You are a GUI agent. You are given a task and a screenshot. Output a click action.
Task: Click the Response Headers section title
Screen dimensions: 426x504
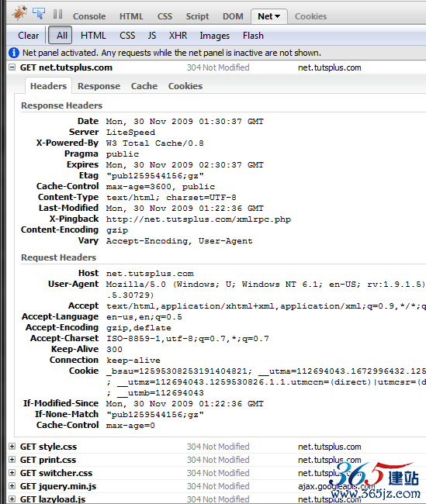(x=62, y=105)
